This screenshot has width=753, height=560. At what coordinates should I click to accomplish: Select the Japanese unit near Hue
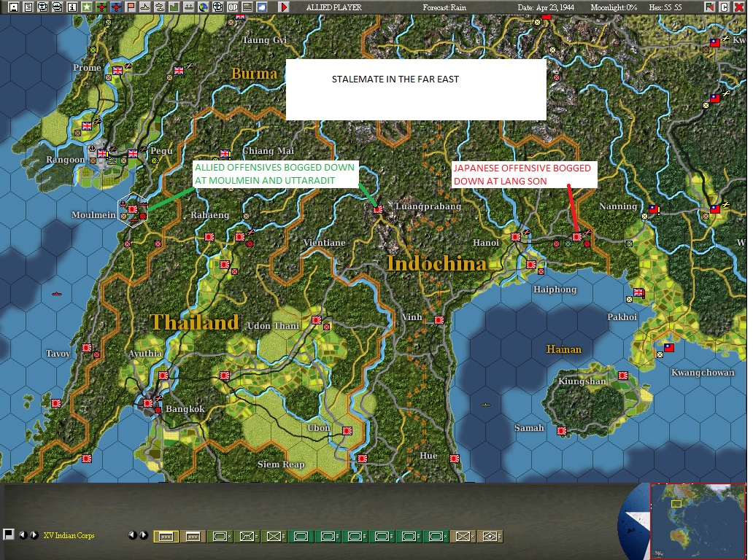click(455, 458)
